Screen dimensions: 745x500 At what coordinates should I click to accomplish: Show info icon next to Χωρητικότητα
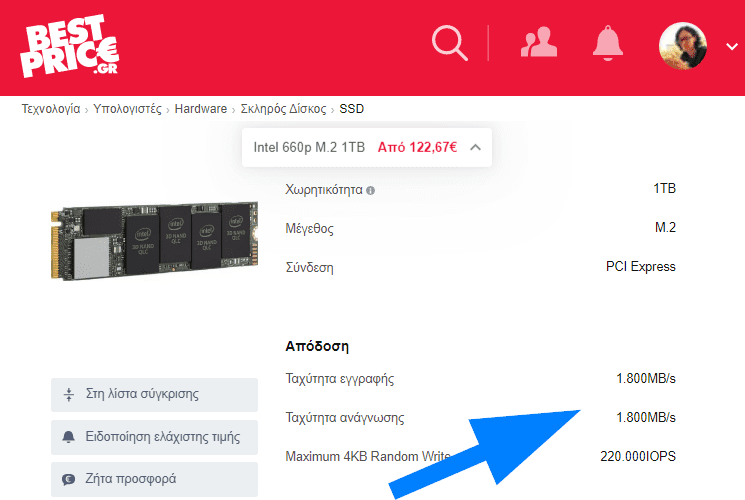(371, 191)
